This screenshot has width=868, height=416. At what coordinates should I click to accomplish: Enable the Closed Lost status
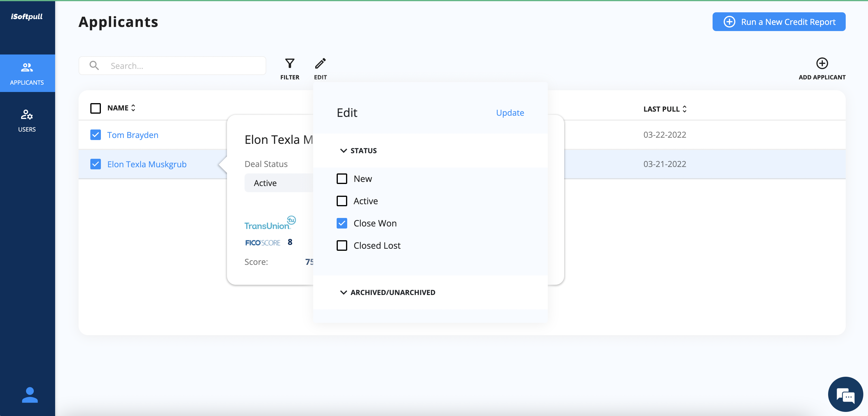coord(342,245)
